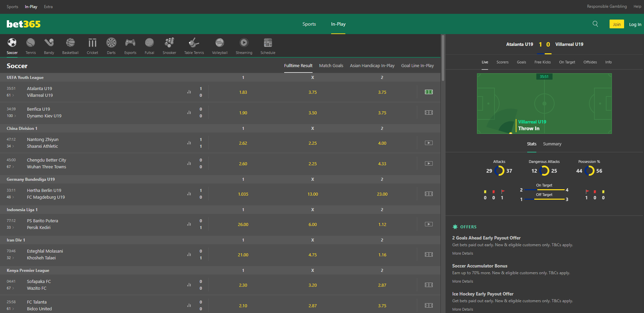The height and width of the screenshot is (313, 644).
Task: Toggle pitch view for Atalanta U19 match
Action: click(x=429, y=92)
